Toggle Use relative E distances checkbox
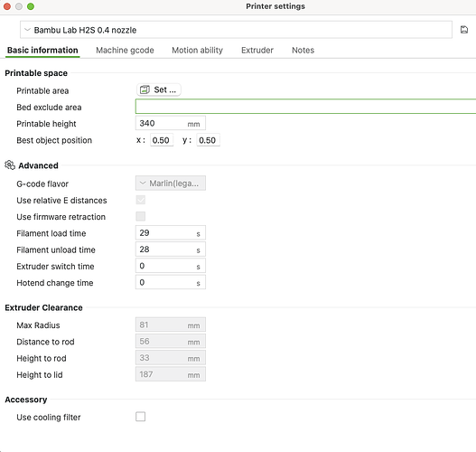Screen dimensions: 476x452 pos(140,200)
